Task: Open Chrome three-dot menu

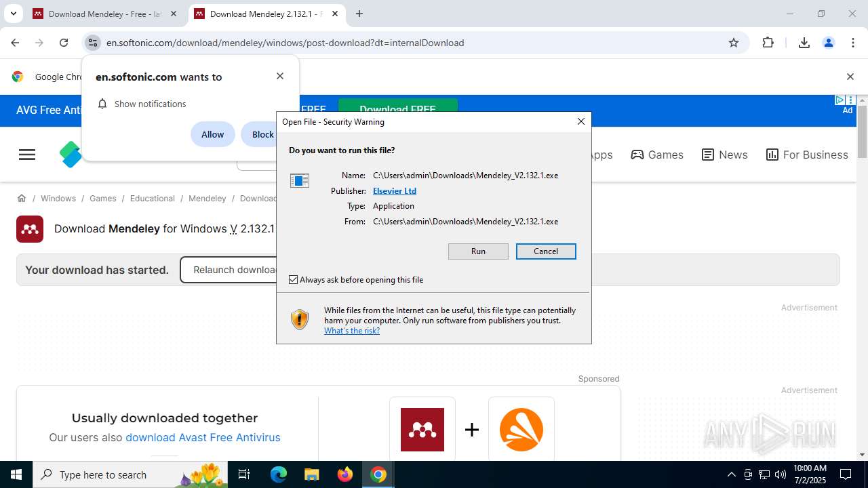Action: click(853, 43)
